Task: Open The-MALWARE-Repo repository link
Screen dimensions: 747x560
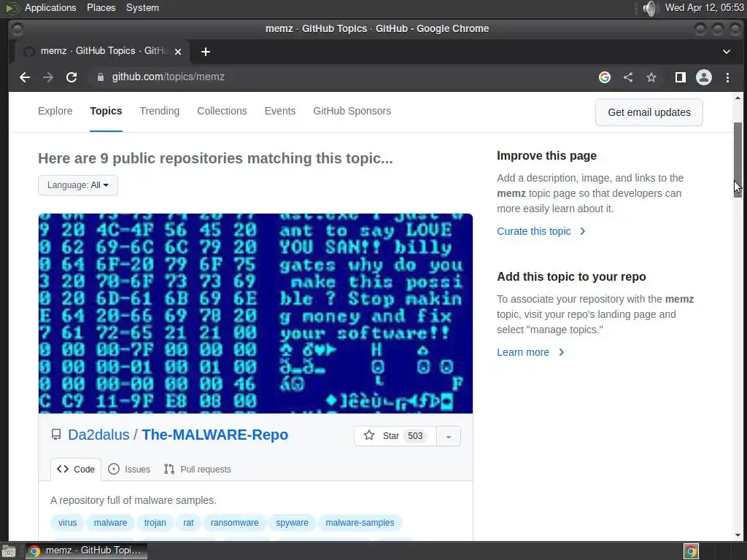Action: point(215,435)
